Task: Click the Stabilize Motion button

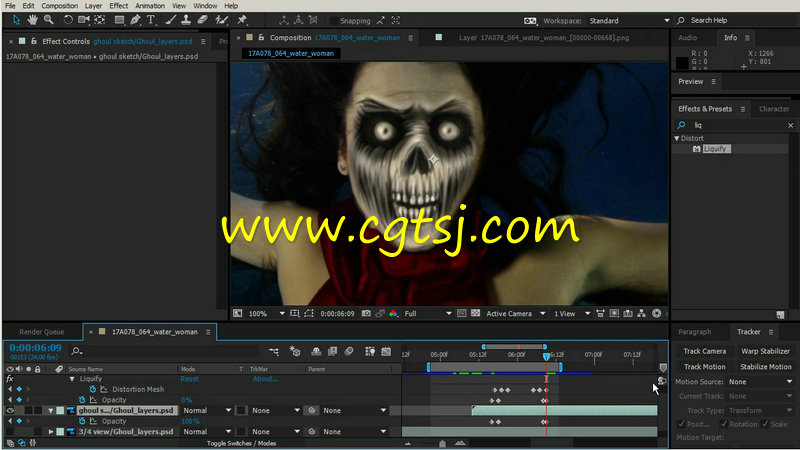Action: 765,366
